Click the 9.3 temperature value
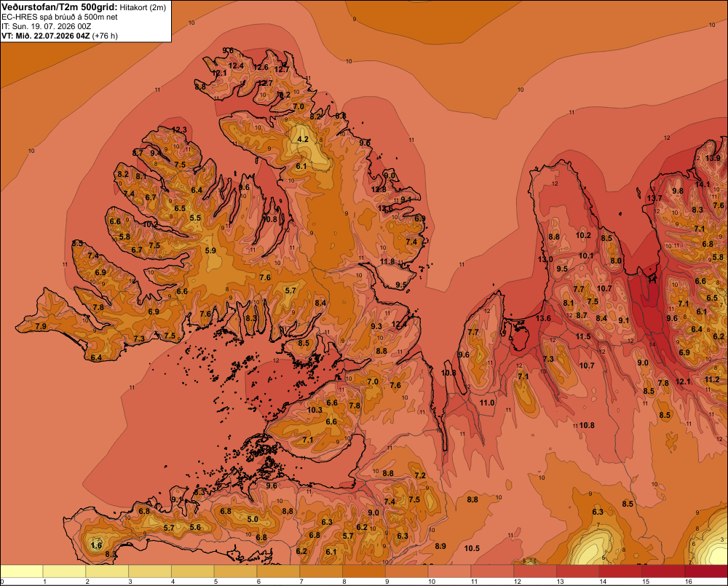The height and width of the screenshot is (586, 728). coord(376,326)
